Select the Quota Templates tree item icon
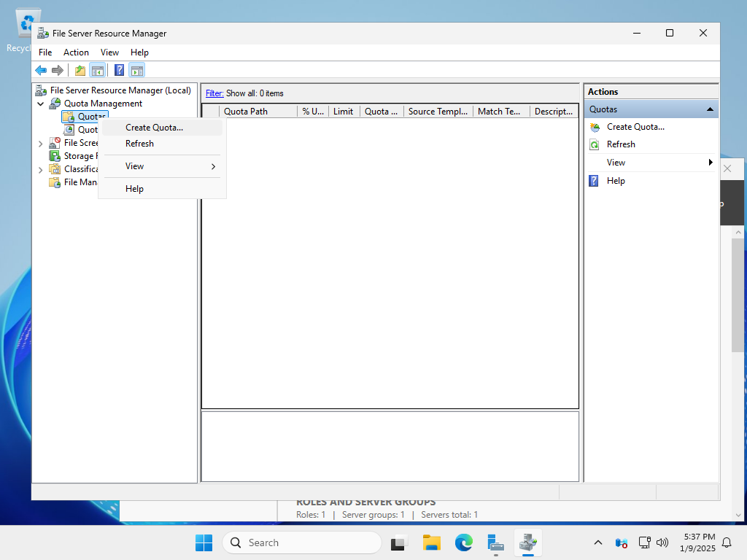 pyautogui.click(x=69, y=130)
